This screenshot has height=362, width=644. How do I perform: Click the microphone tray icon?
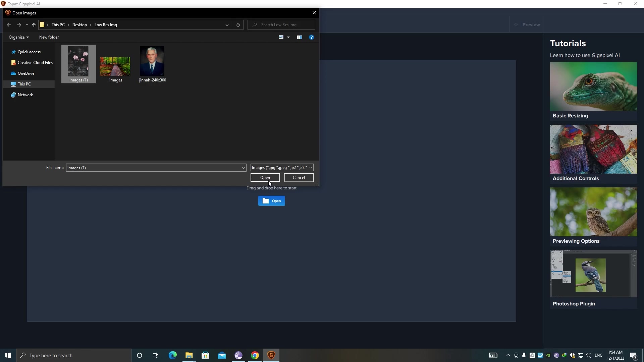tap(524, 355)
